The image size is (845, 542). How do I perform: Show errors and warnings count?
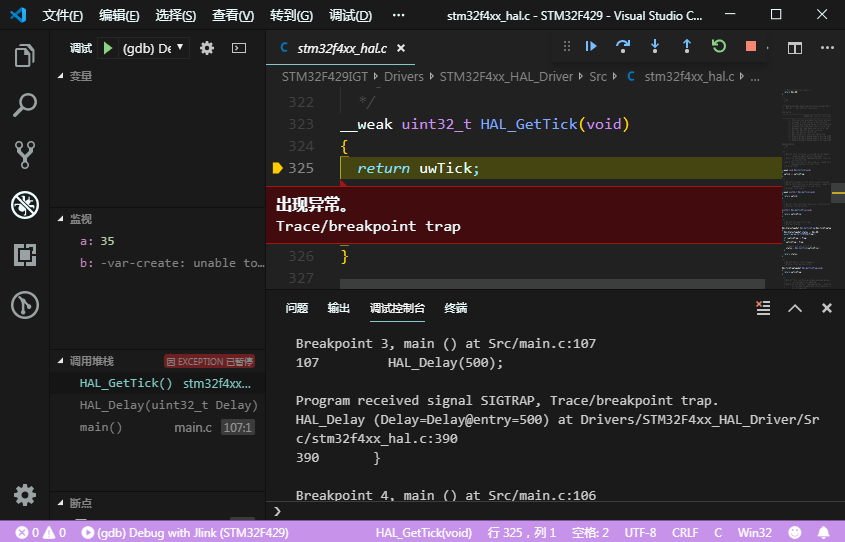40,532
